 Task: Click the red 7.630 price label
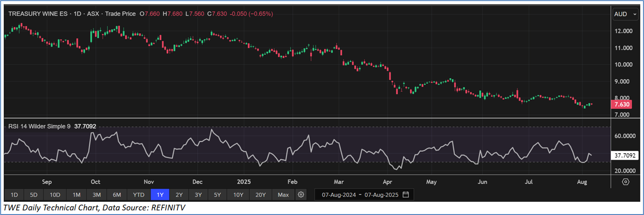click(x=621, y=105)
